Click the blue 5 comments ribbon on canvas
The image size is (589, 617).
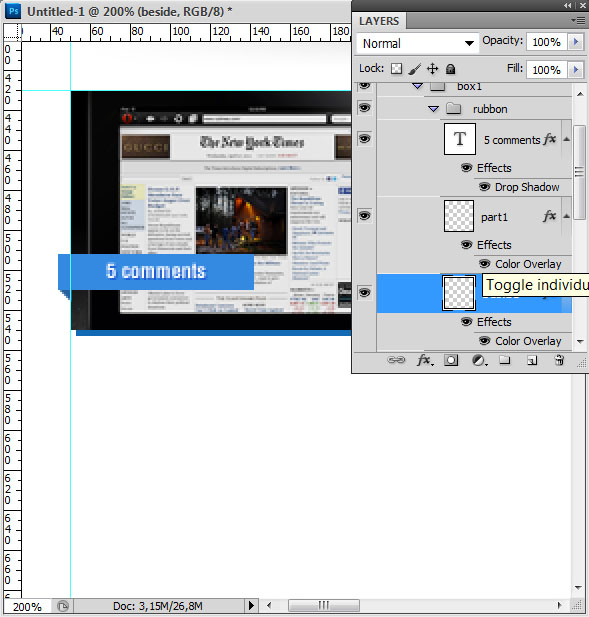(156, 272)
